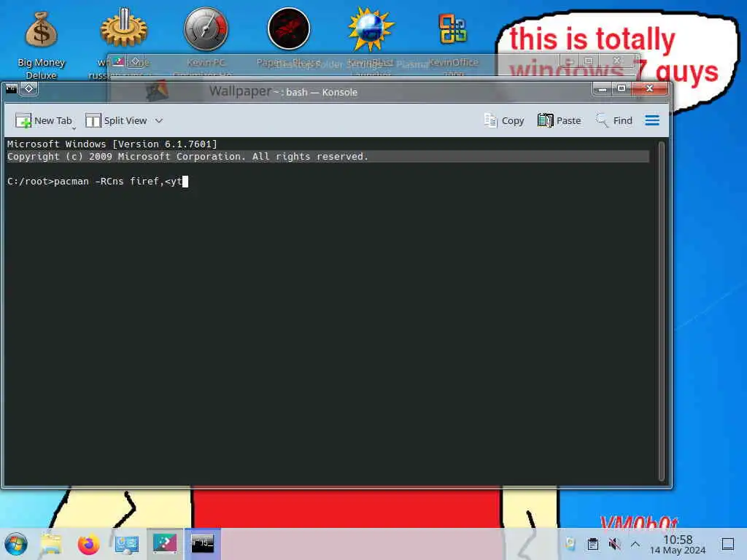Open Find in Konsole toolbar
This screenshot has width=747, height=560.
pos(614,120)
